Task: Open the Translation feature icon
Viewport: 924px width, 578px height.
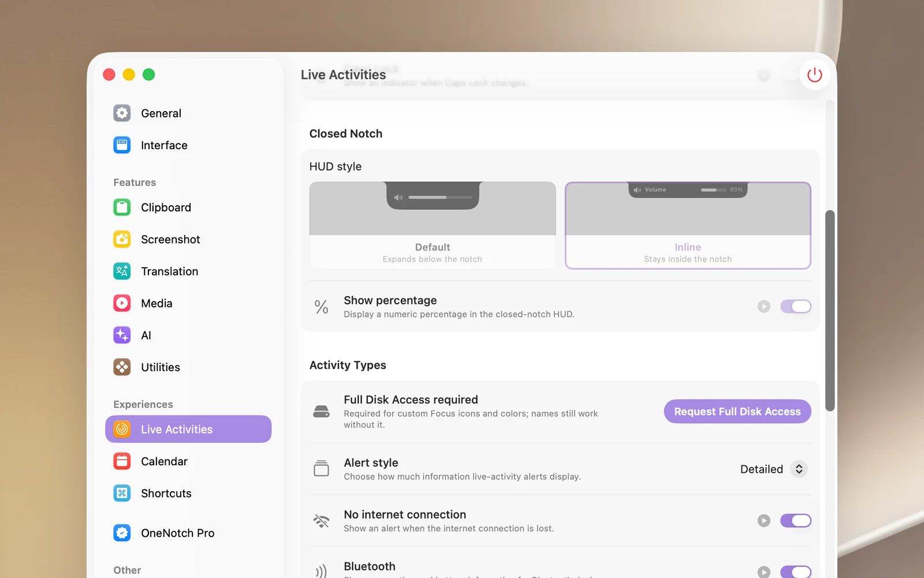Action: (x=122, y=271)
